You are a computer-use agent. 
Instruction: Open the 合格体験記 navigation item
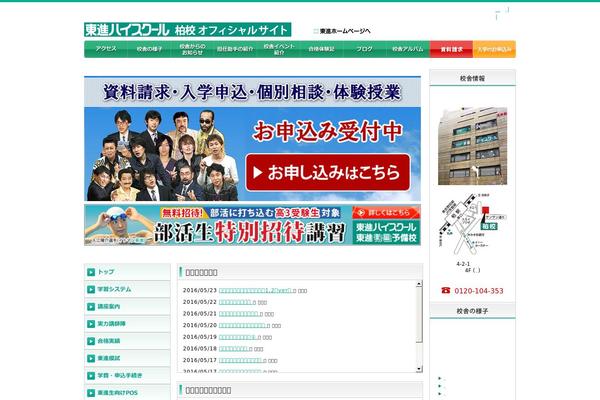coord(321,49)
